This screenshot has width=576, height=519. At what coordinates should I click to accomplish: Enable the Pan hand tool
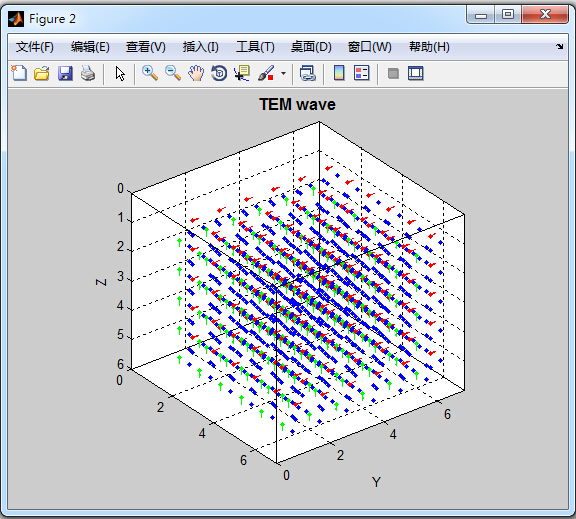point(196,73)
